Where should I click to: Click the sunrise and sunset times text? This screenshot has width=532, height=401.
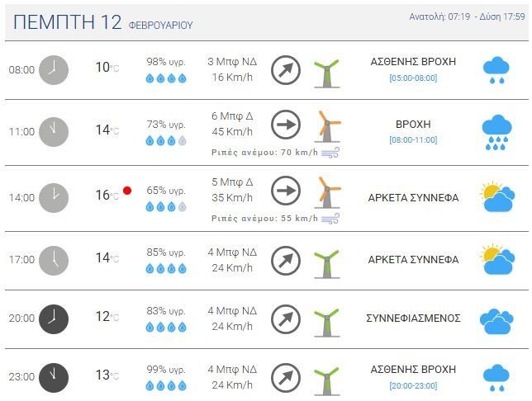(466, 17)
